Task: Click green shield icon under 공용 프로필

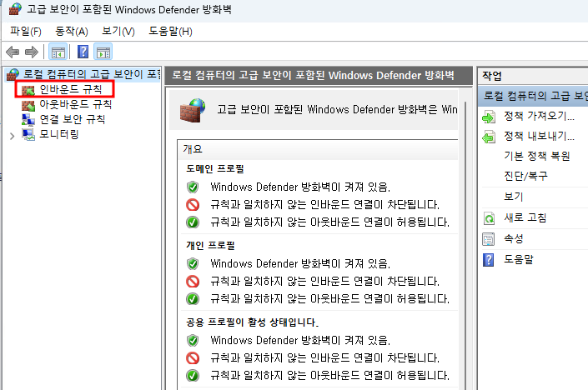Action: (193, 340)
